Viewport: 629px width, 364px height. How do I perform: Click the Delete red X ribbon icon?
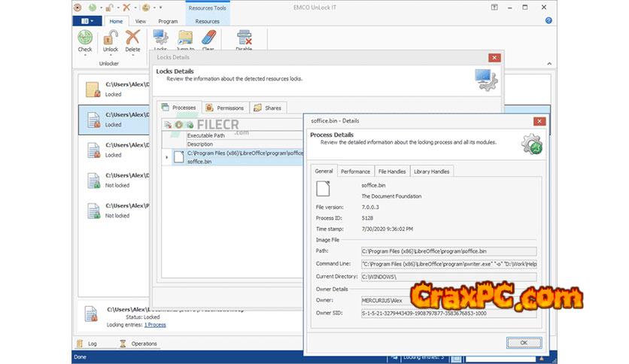(x=132, y=38)
